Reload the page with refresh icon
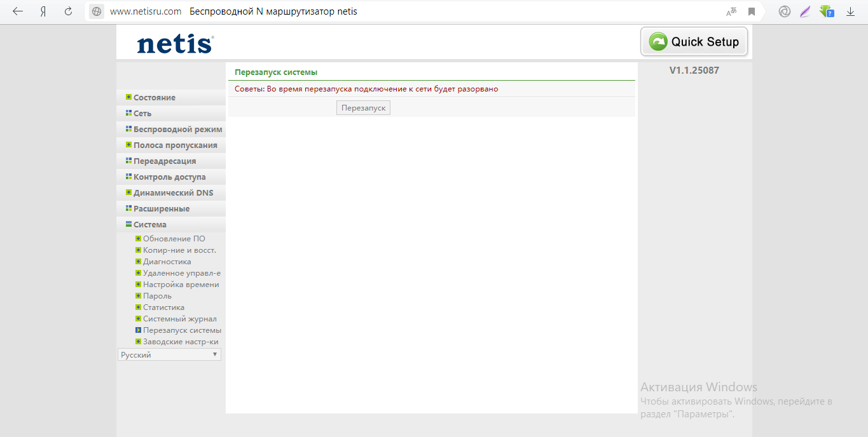 coord(69,11)
